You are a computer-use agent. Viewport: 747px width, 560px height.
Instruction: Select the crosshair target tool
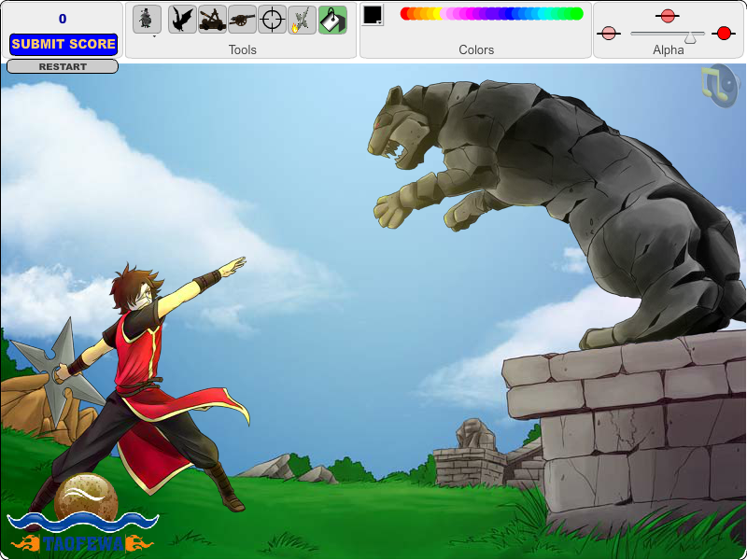[272, 20]
